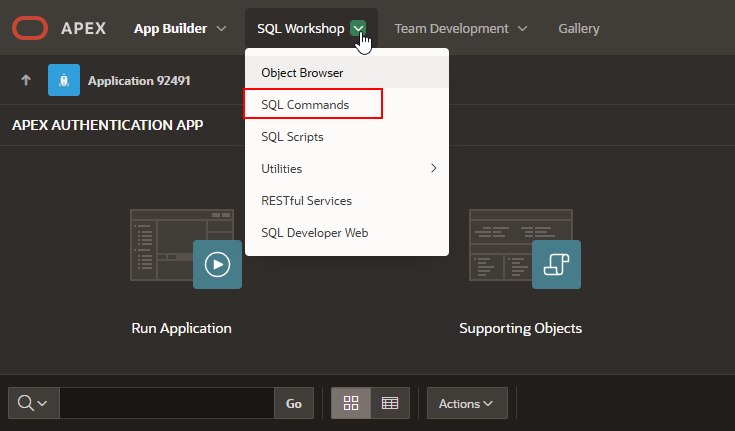Image resolution: width=735 pixels, height=431 pixels.
Task: Open SQL Developer Web entry
Action: pos(347,233)
